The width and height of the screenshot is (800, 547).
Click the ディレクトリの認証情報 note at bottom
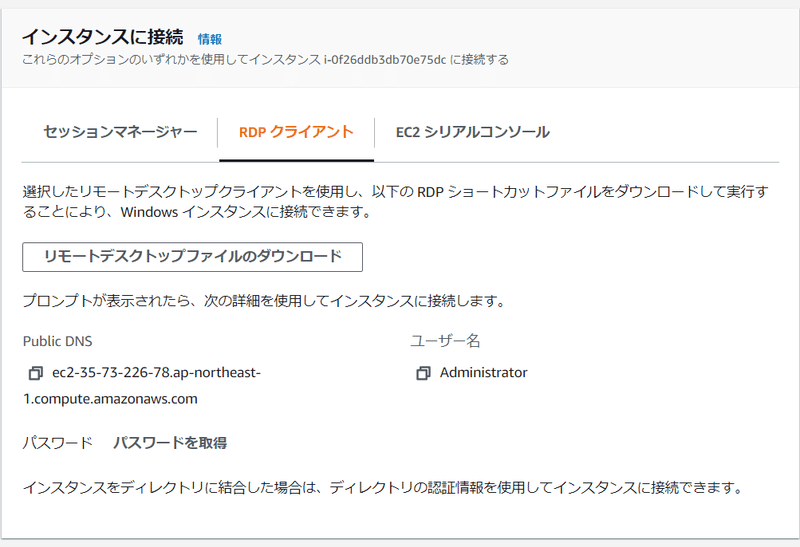[383, 487]
